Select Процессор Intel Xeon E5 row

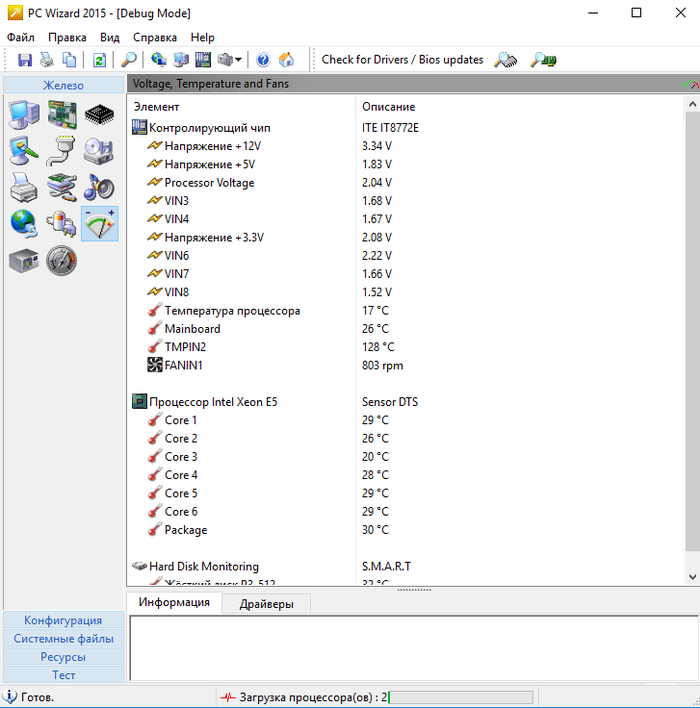(213, 402)
